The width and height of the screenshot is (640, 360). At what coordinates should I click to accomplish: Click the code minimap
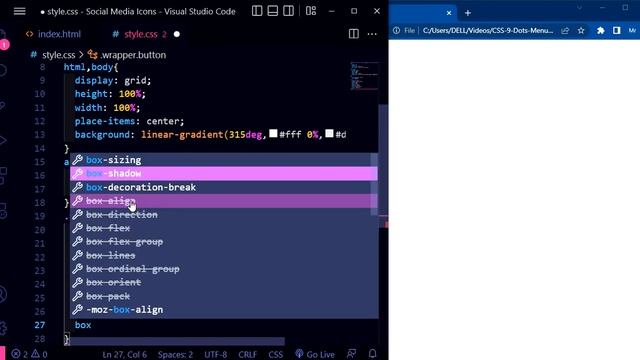point(364,76)
